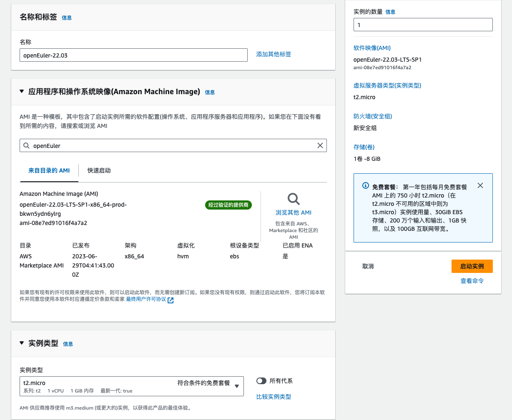Collapse the 应用程序和操作系统映像 section
This screenshot has height=420, width=512.
(x=22, y=91)
